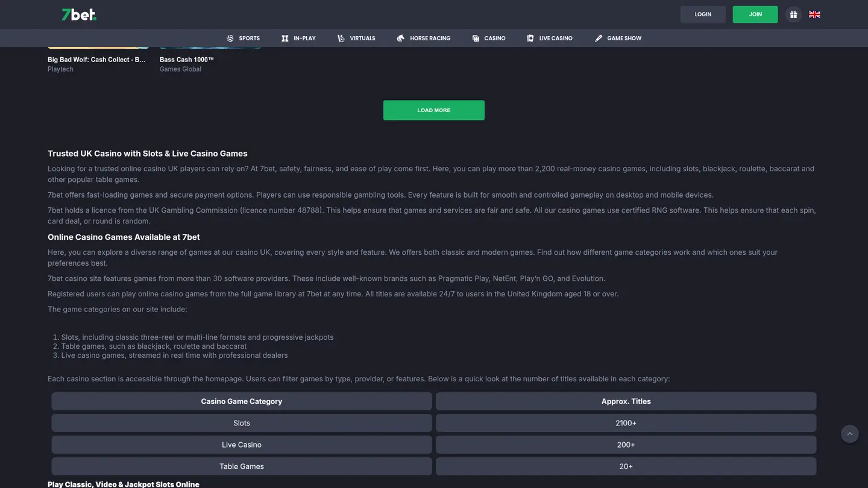Click the Slots table cell
The height and width of the screenshot is (488, 868).
click(242, 423)
